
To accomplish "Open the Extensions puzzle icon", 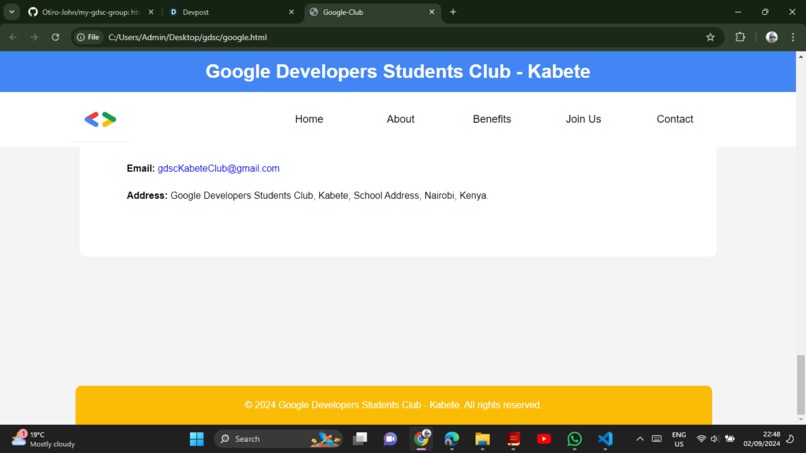I will tap(740, 37).
